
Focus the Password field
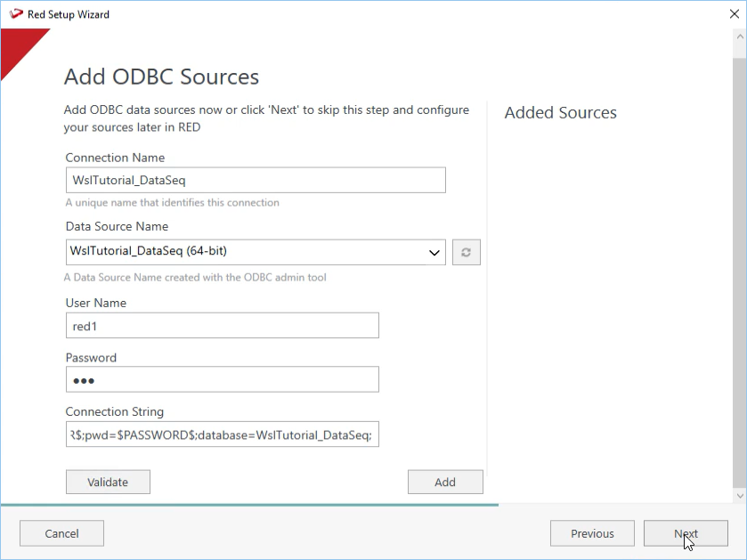point(223,380)
